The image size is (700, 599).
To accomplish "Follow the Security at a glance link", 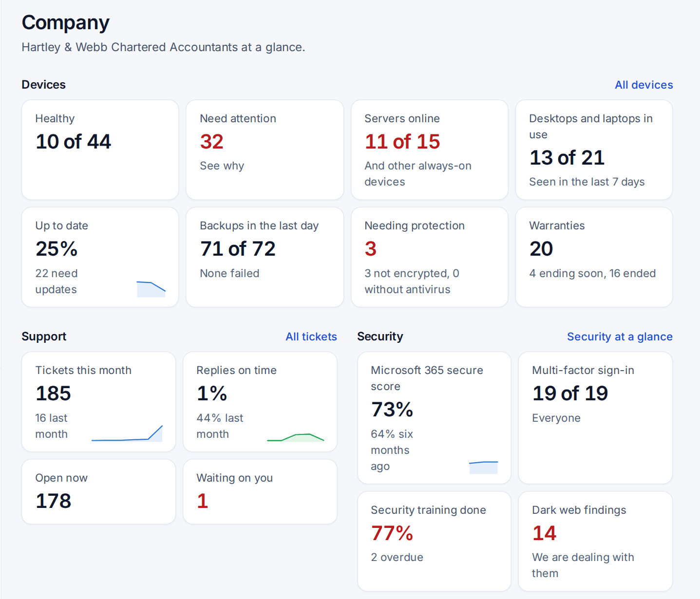I will pos(620,337).
